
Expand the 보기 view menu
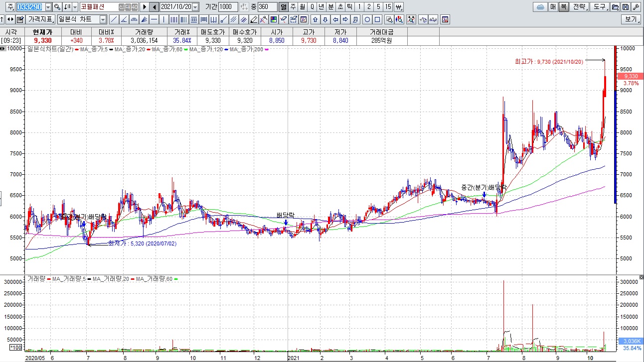(x=631, y=19)
